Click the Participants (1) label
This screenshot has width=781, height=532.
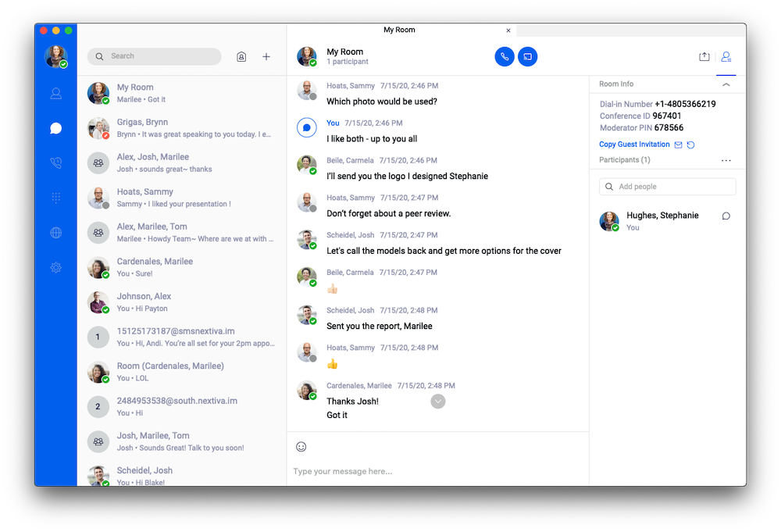tap(625, 160)
